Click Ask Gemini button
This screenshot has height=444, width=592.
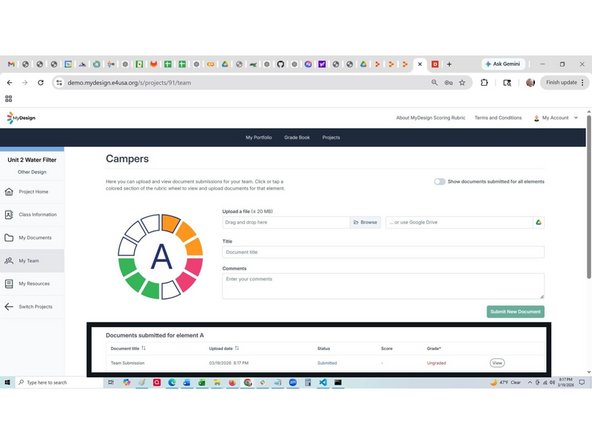click(x=503, y=64)
